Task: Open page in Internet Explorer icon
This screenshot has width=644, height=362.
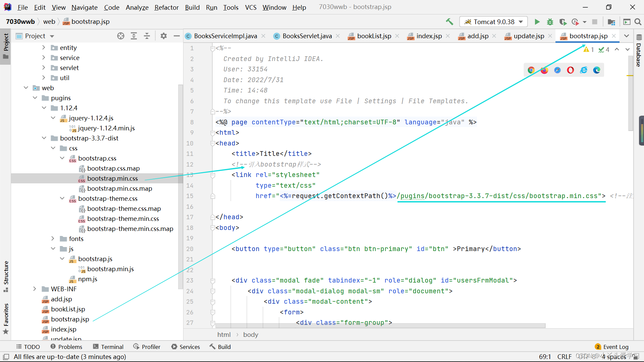Action: 584,70
